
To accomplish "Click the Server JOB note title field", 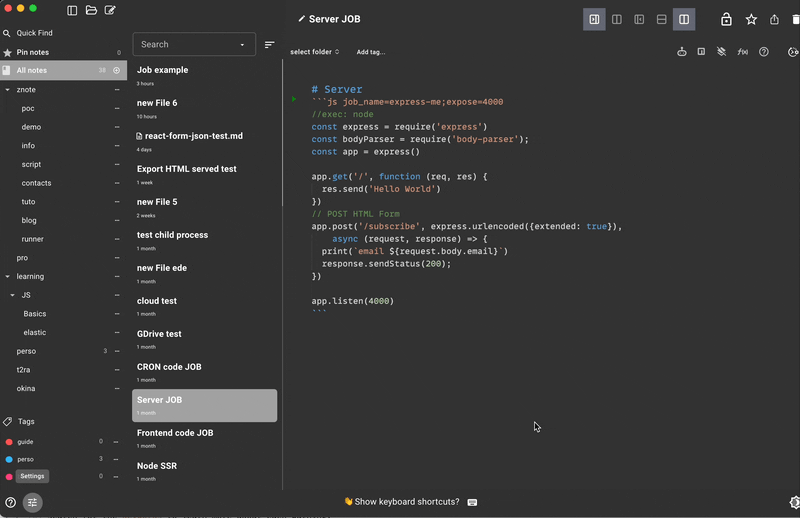I will pos(335,19).
